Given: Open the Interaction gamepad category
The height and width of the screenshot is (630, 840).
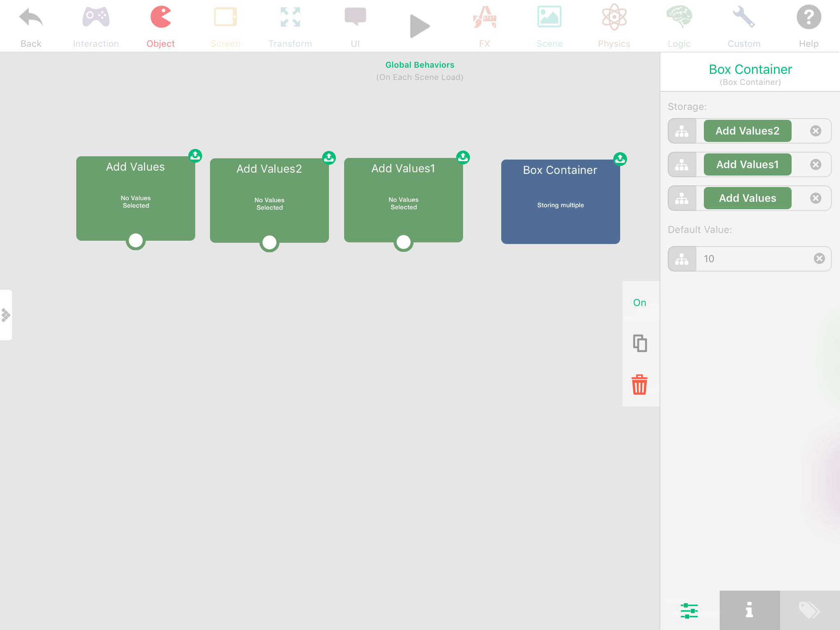Looking at the screenshot, I should tap(96, 18).
